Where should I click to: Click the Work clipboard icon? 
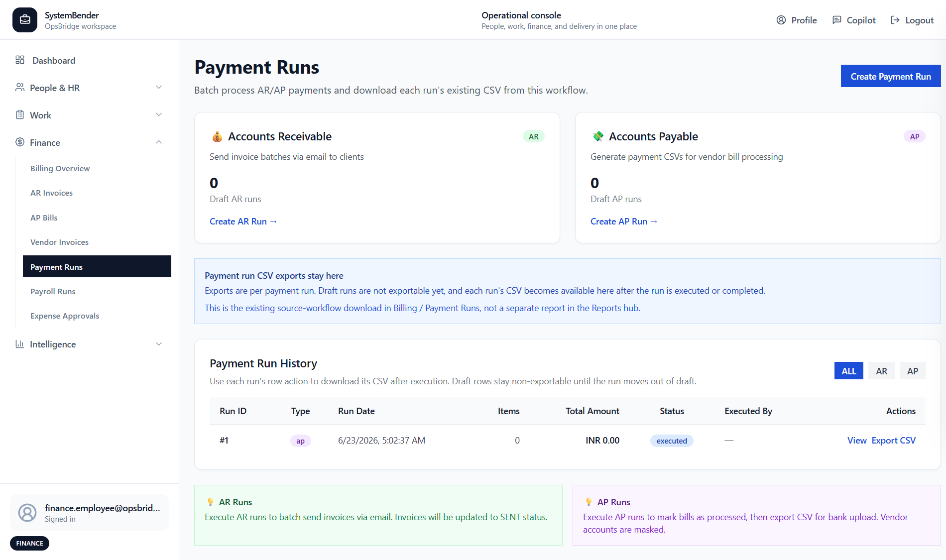tap(20, 115)
